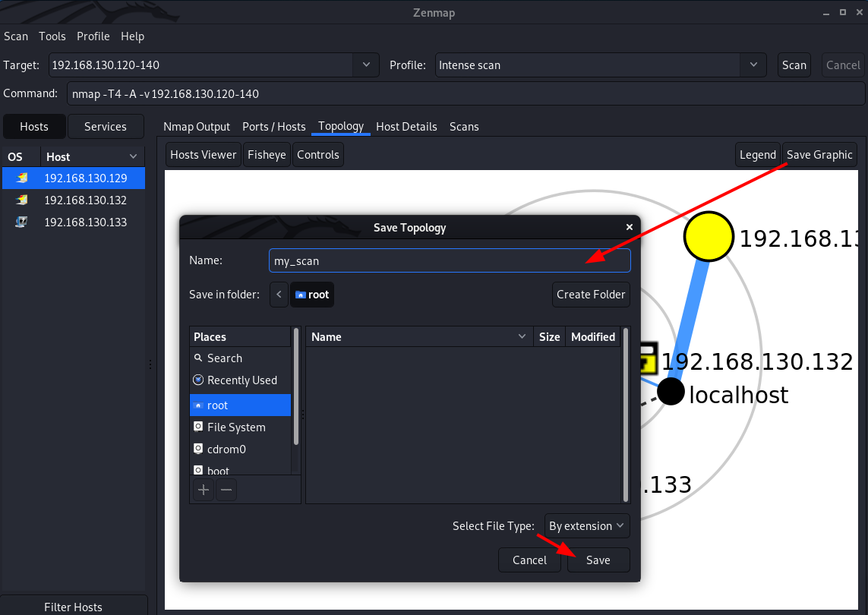Open Select File Type By extension dropdown
The width and height of the screenshot is (868, 615).
587,526
